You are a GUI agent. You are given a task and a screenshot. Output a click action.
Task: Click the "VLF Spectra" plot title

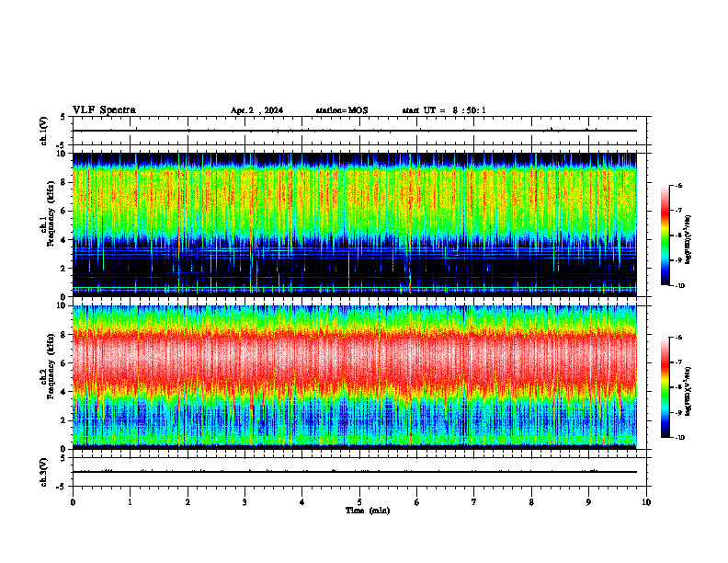(x=104, y=110)
